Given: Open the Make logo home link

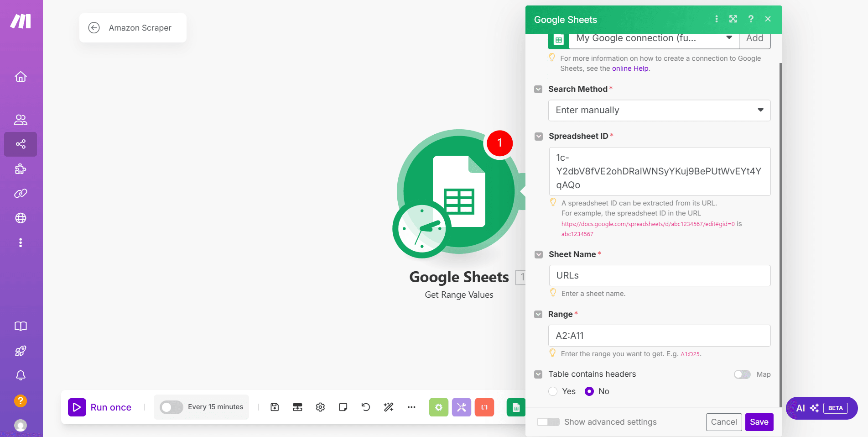Looking at the screenshot, I should (21, 21).
